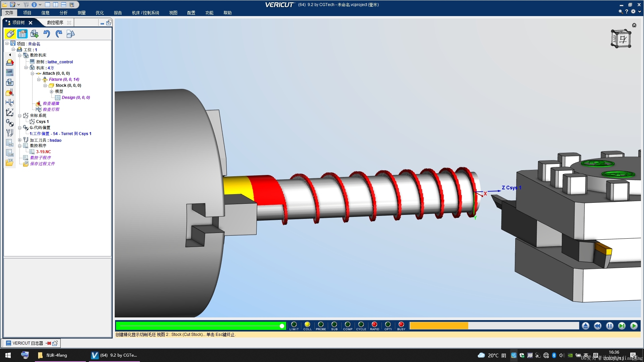Open the 文件 menu
This screenshot has width=644, height=362.
click(9, 13)
